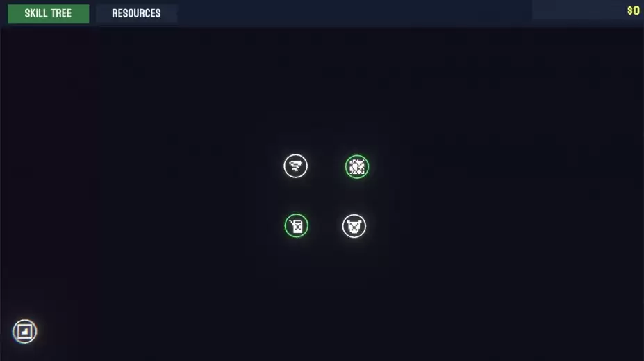Open the whirlwind upgrade in the skill tree
This screenshot has height=361, width=644.
coord(295,166)
